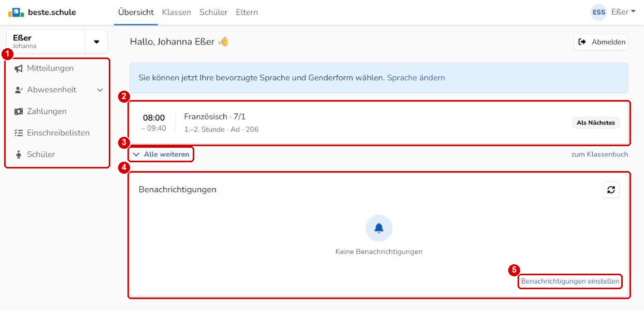This screenshot has height=311, width=644.
Task: Open Benachrichtigungen einstellen link
Action: coord(570,281)
